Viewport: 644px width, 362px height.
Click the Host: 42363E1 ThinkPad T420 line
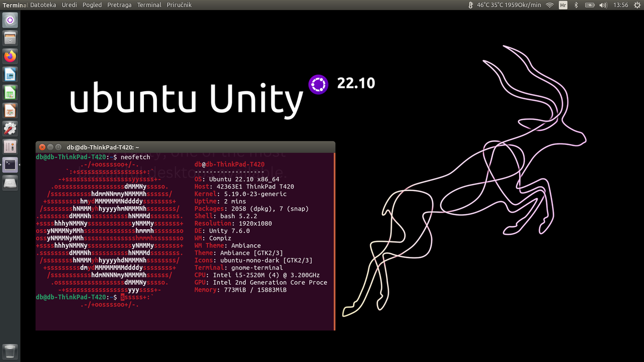(x=245, y=187)
